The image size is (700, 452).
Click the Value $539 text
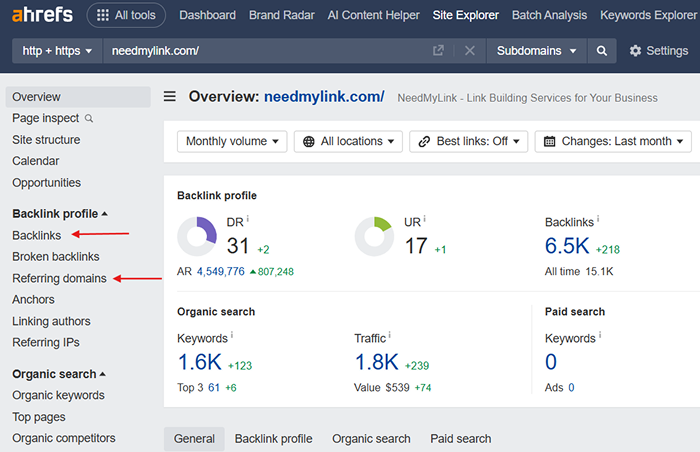point(382,388)
